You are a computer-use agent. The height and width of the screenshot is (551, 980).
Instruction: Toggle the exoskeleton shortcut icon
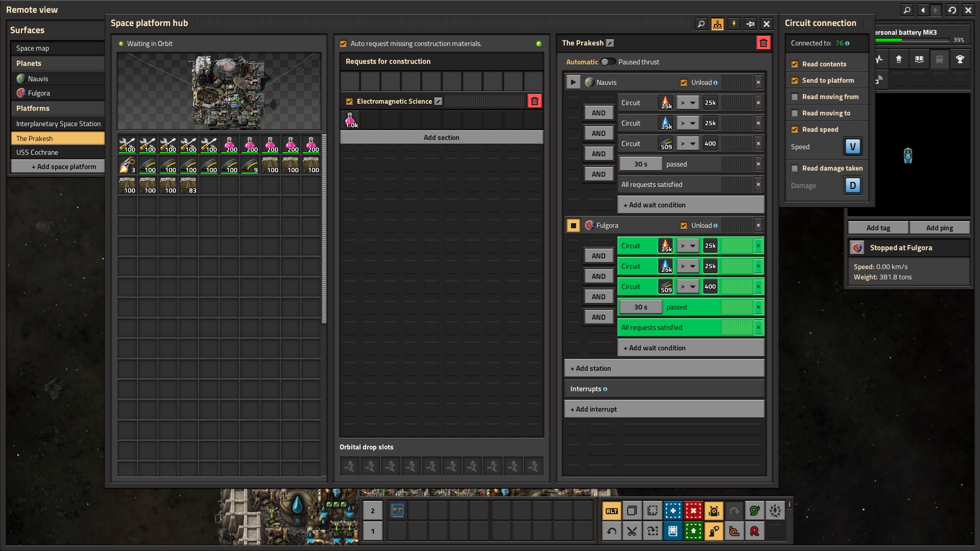713,531
